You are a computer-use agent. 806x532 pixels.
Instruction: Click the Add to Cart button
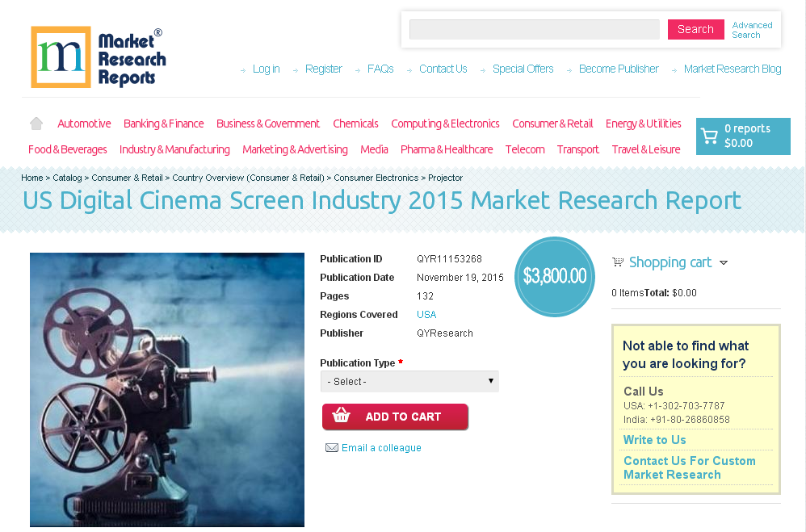pos(395,416)
